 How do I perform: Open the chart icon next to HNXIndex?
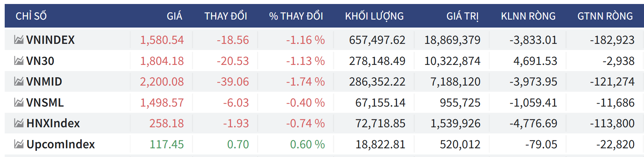pos(19,123)
